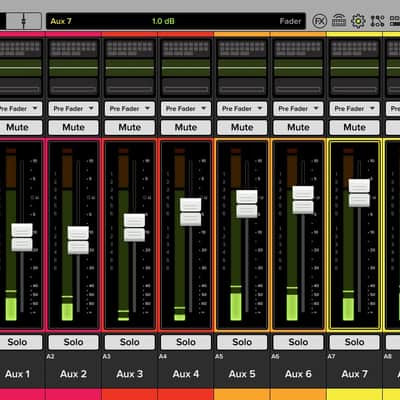The width and height of the screenshot is (400, 400).
Task: Mute the Aux 6 channel
Action: click(x=298, y=127)
